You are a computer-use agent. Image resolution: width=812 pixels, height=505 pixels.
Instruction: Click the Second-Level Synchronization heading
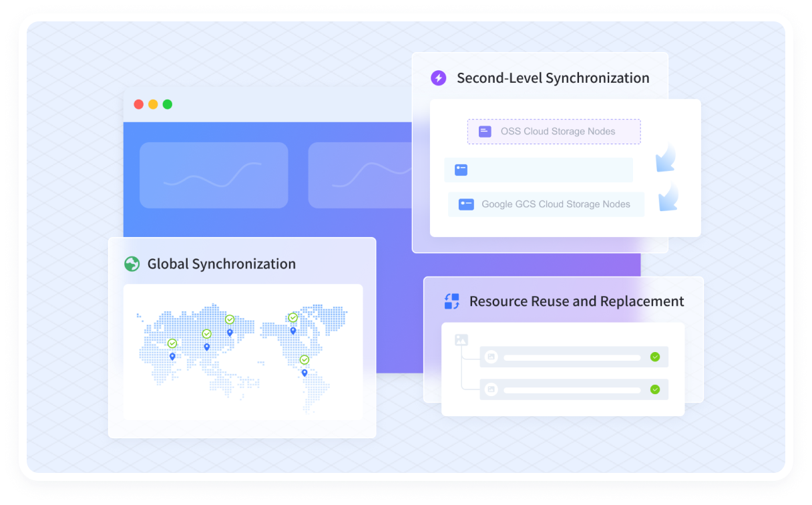(553, 78)
